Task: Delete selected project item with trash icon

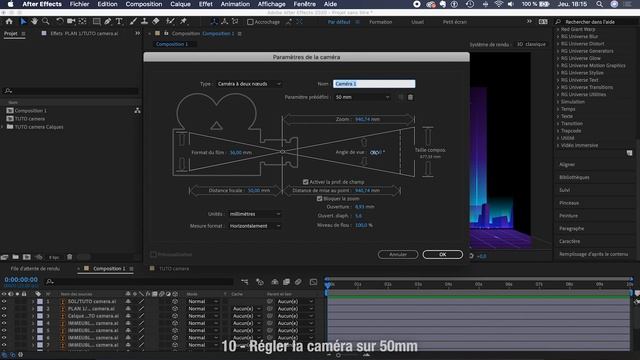Action: [69, 257]
